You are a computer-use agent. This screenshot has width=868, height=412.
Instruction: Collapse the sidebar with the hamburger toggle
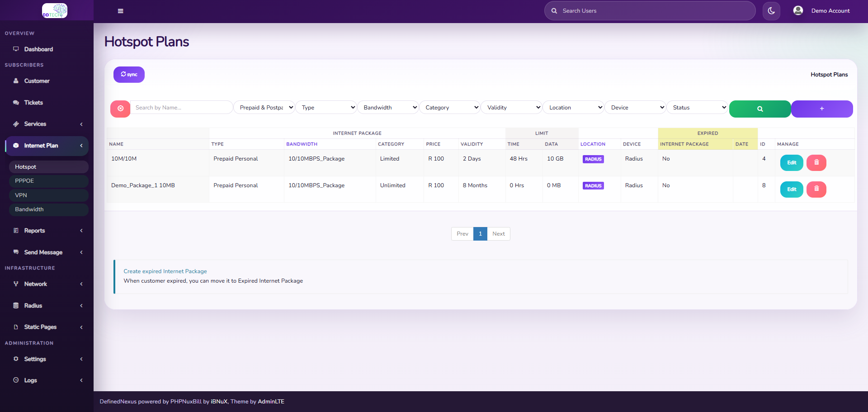coord(120,11)
